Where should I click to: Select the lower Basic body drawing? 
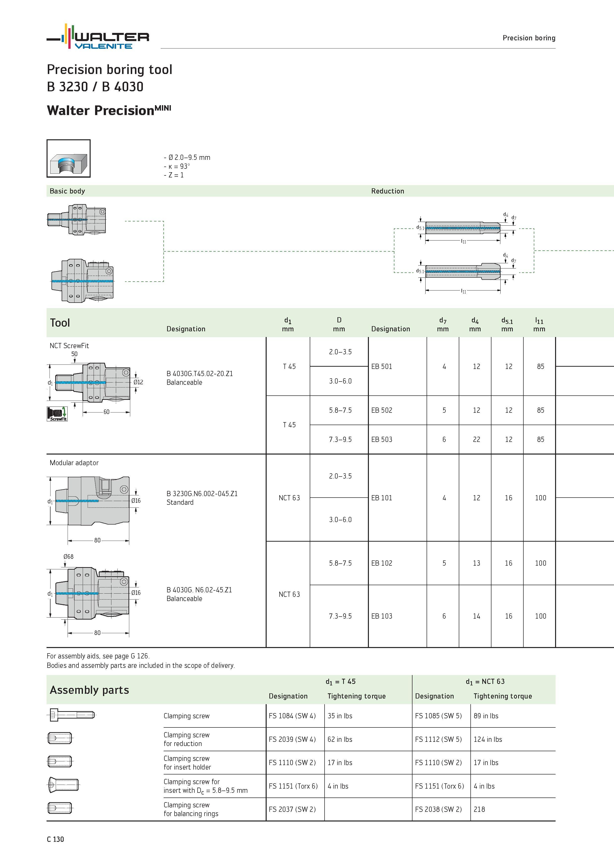[82, 281]
